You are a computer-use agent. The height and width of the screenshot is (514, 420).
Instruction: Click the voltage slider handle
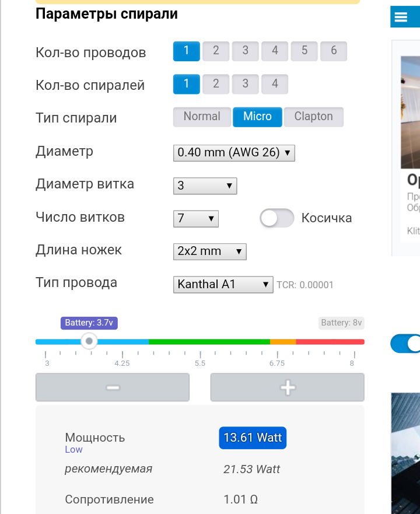[x=89, y=341]
